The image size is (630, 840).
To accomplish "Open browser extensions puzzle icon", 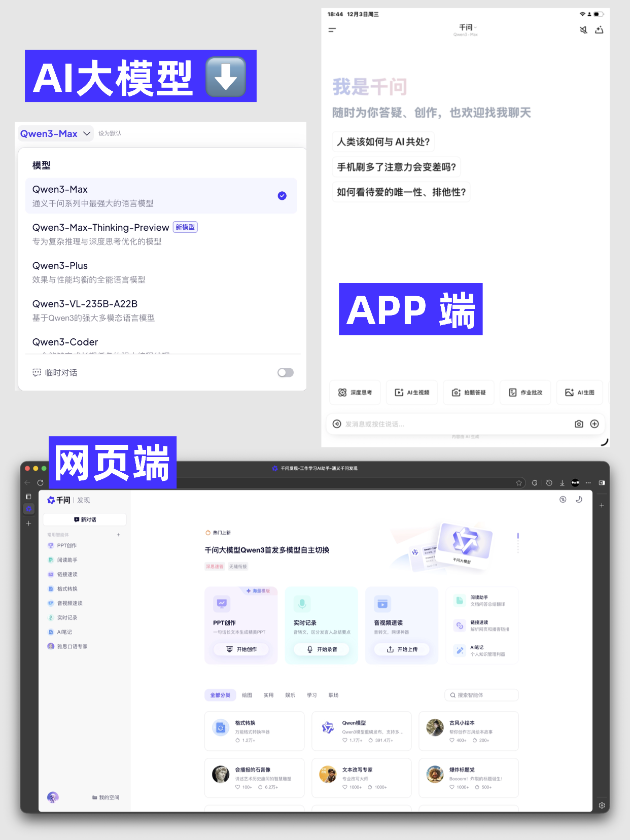I will (535, 482).
